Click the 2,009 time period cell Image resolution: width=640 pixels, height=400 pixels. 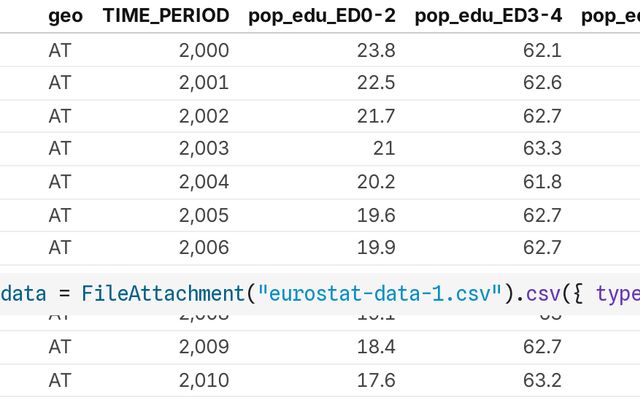pyautogui.click(x=204, y=348)
